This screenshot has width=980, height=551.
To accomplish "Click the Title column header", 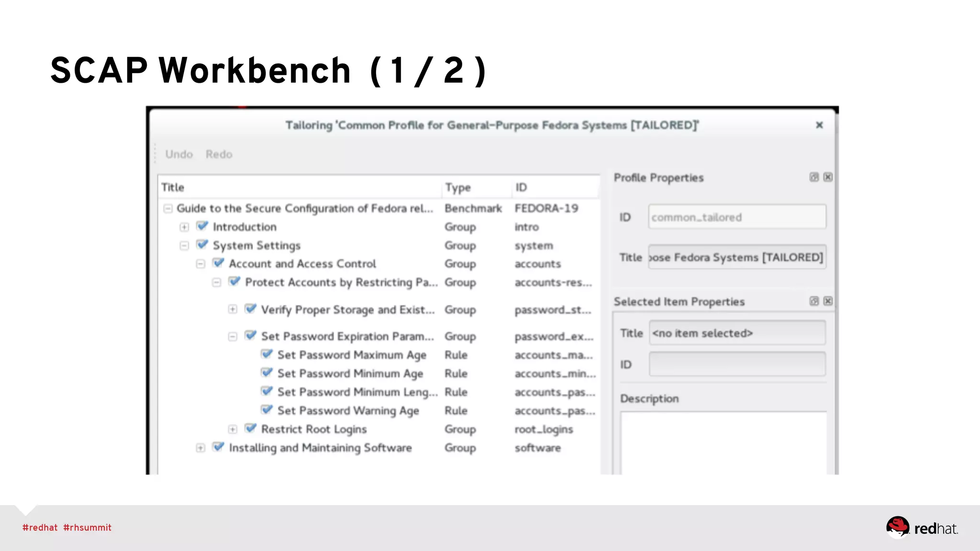I will click(x=300, y=187).
